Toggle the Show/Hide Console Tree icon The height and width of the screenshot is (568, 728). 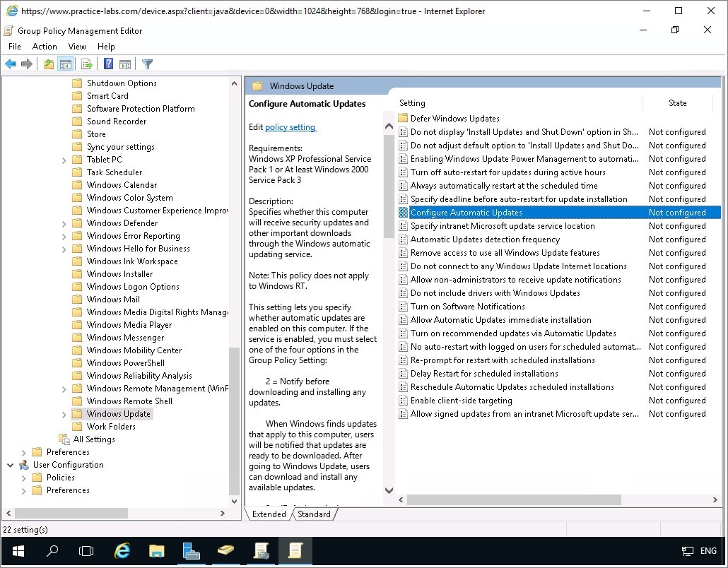pyautogui.click(x=65, y=64)
